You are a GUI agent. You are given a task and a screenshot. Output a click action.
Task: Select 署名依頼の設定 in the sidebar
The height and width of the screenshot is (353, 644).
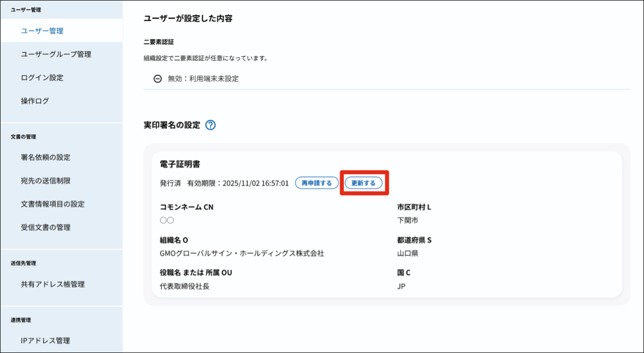point(46,157)
